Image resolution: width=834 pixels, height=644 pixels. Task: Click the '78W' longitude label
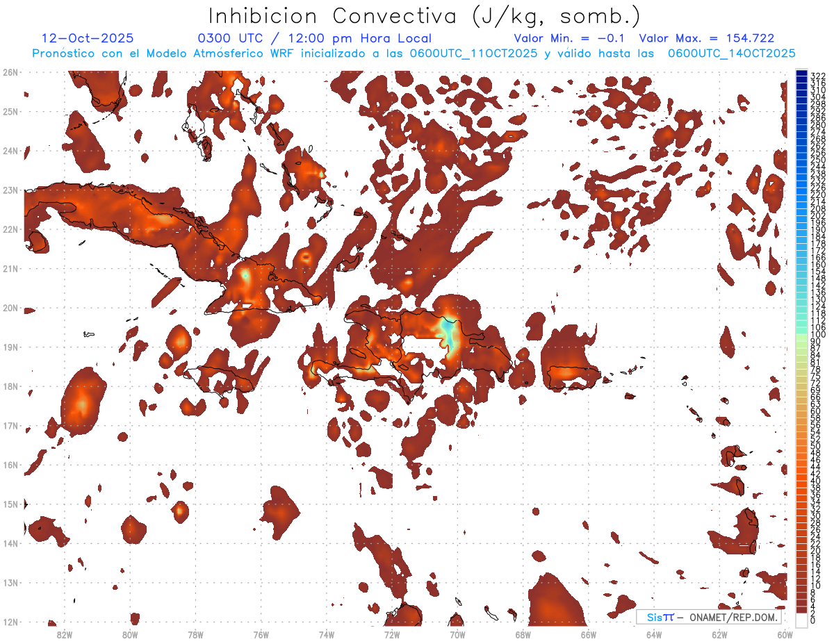click(195, 634)
